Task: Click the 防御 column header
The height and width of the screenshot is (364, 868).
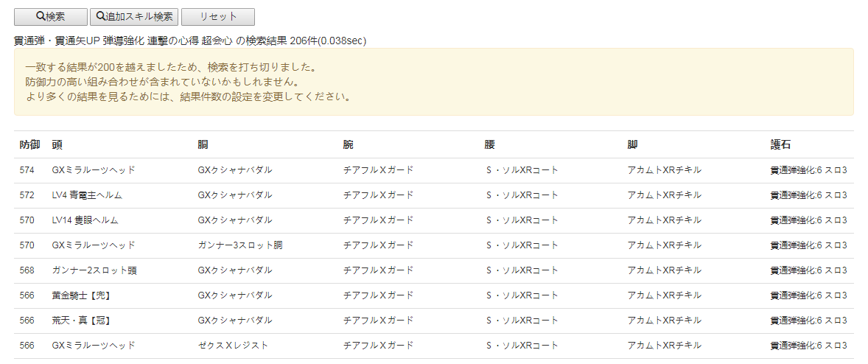Action: (29, 145)
